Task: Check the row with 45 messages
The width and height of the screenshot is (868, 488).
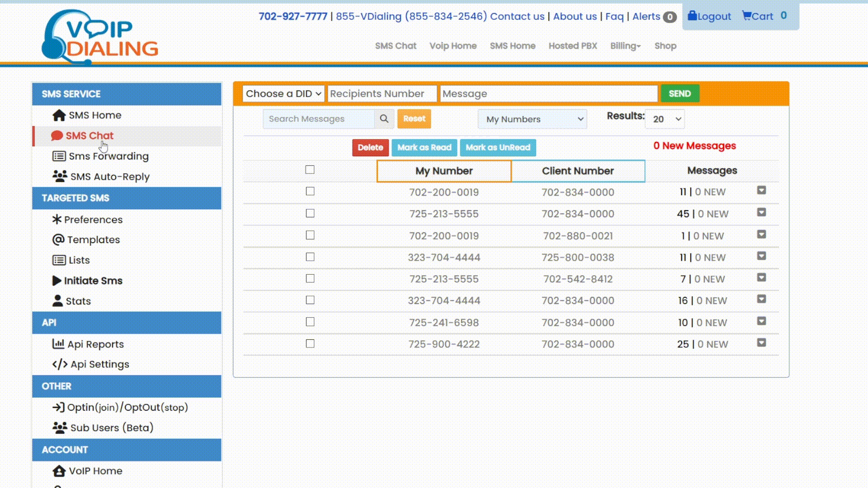Action: coord(310,213)
